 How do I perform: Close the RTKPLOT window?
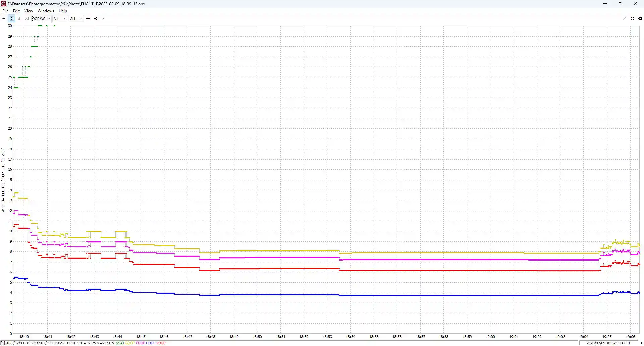636,4
